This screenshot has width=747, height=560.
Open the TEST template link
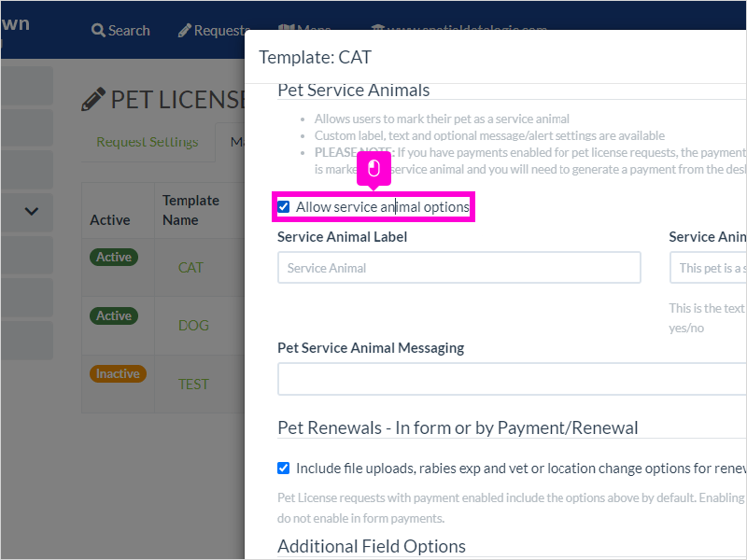[x=193, y=384]
